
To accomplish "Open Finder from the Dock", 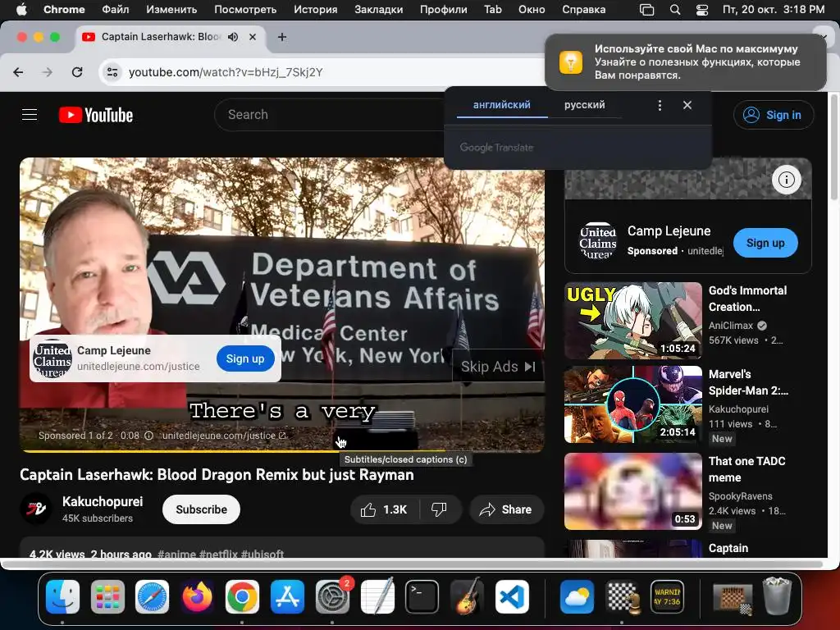I will click(x=62, y=596).
